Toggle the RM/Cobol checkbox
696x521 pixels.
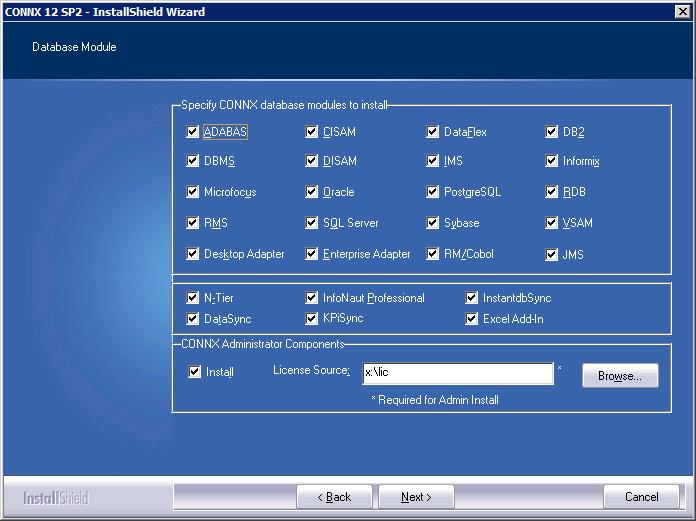point(432,254)
